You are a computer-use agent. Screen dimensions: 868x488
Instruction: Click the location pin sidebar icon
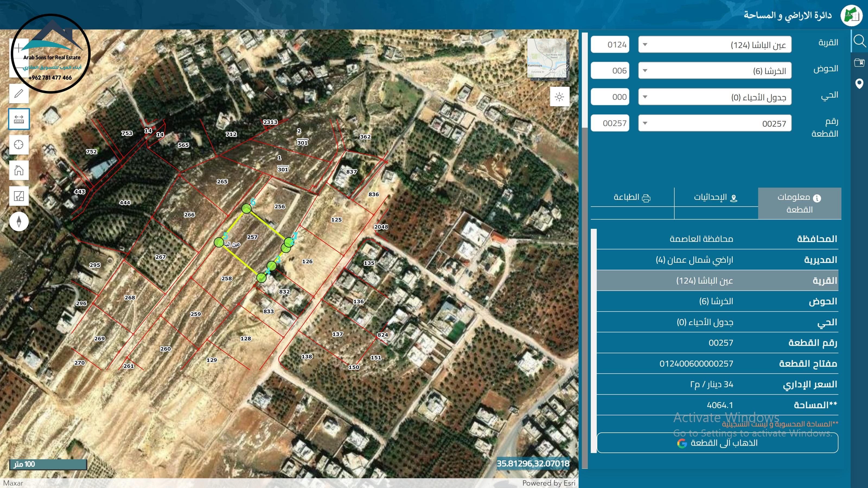(x=859, y=84)
